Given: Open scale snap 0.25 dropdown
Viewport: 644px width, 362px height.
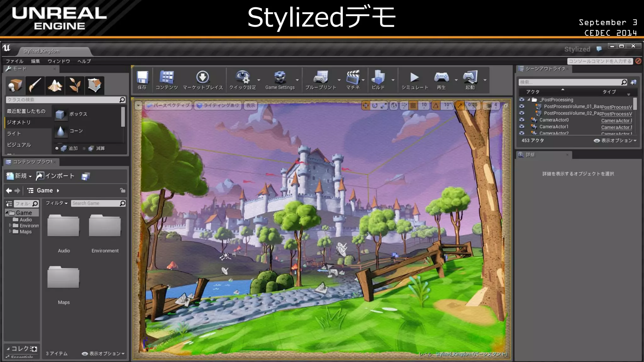Looking at the screenshot, I should [x=473, y=106].
